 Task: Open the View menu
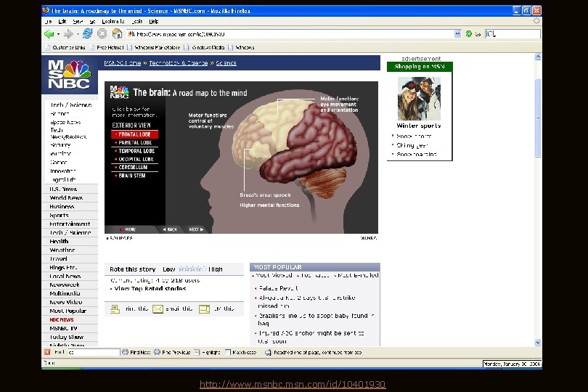coord(78,21)
